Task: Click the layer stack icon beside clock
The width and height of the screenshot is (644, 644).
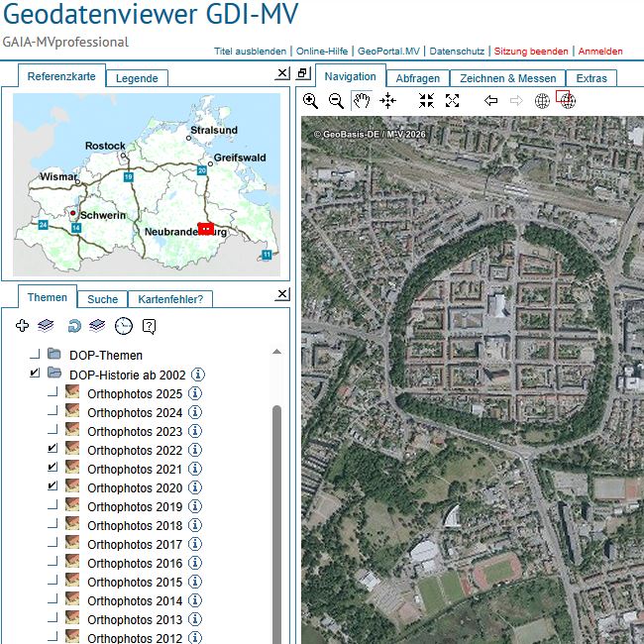Action: 97,326
